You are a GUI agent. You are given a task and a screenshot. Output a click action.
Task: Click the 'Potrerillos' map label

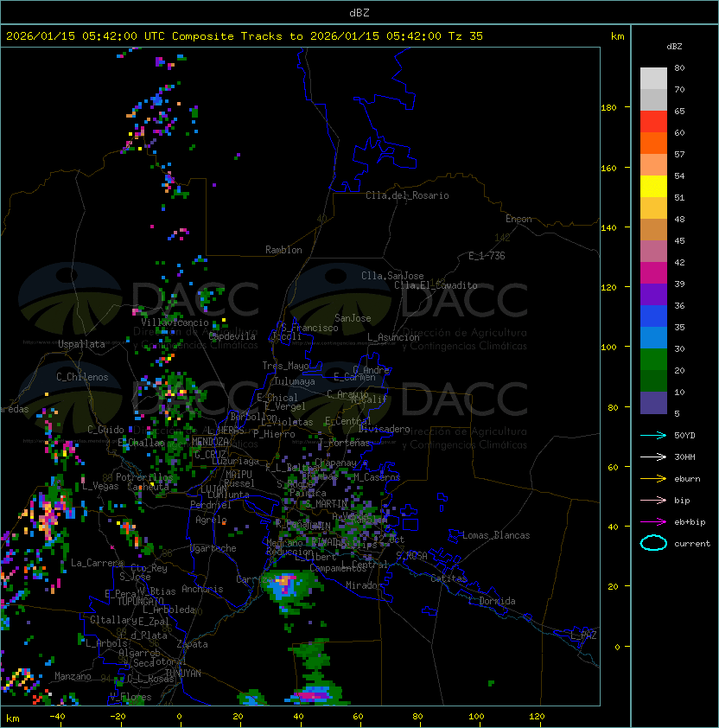pyautogui.click(x=144, y=477)
